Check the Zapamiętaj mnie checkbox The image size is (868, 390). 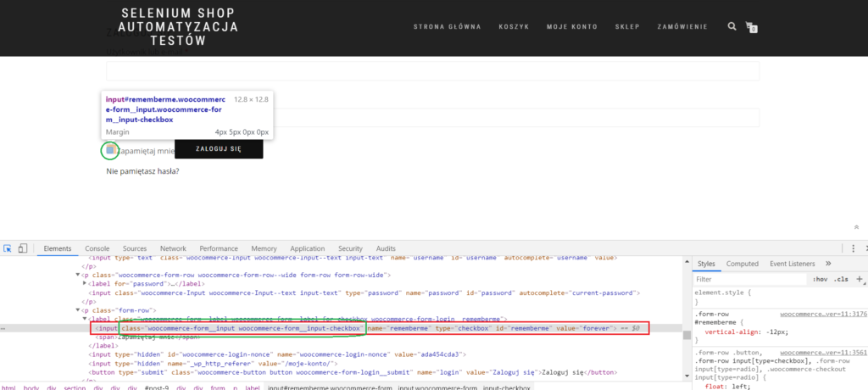[x=110, y=151]
